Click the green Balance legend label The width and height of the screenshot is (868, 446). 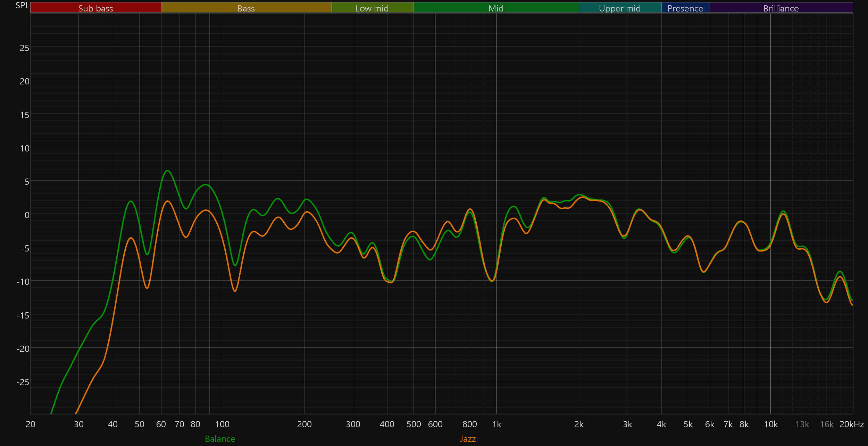click(x=220, y=439)
